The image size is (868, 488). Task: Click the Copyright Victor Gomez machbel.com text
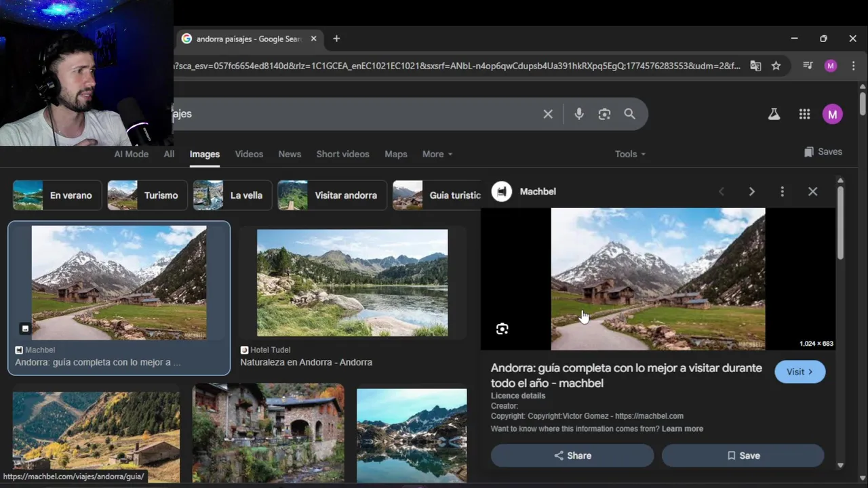coord(587,416)
